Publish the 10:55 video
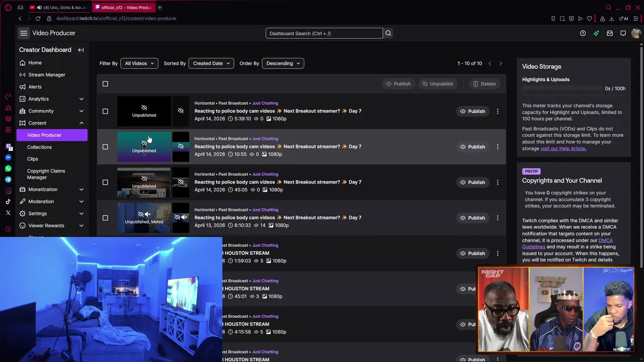 pyautogui.click(x=472, y=147)
